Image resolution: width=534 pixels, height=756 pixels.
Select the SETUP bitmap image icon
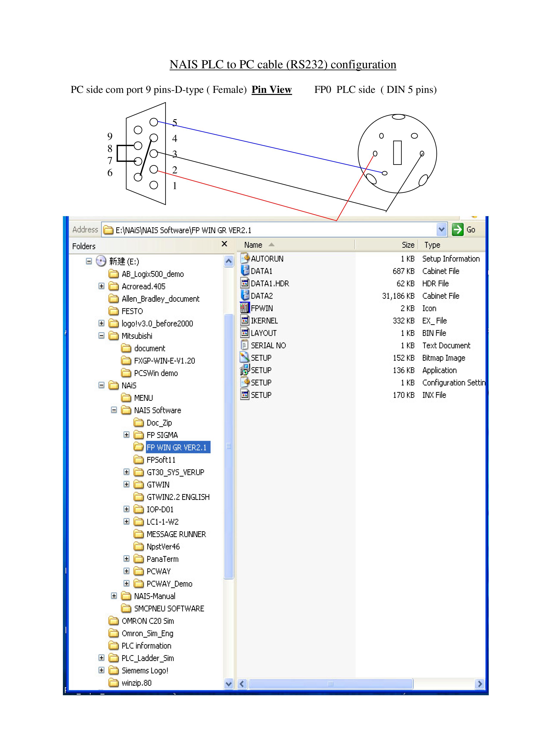(x=244, y=357)
